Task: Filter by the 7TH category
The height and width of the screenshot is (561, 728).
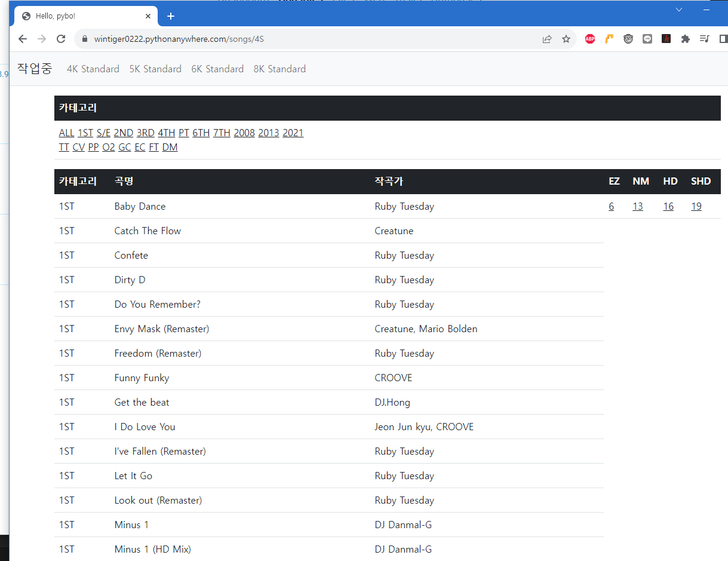Action: click(222, 133)
